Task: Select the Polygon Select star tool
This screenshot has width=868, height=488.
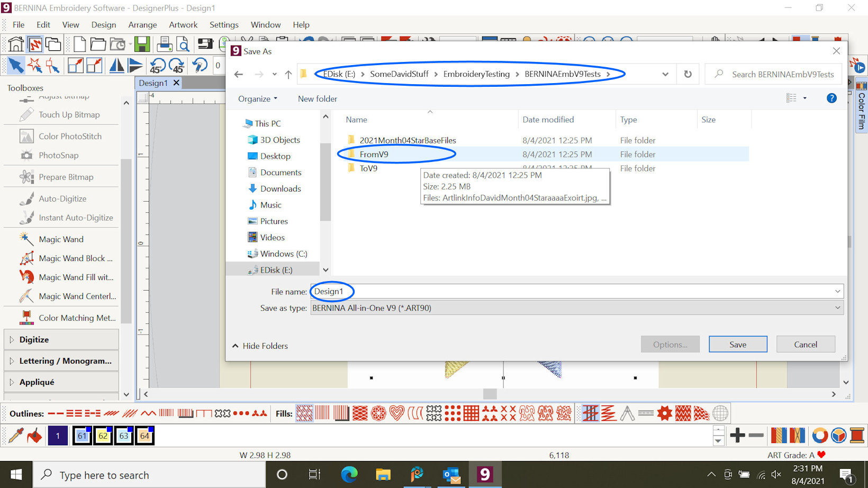Action: [35, 66]
